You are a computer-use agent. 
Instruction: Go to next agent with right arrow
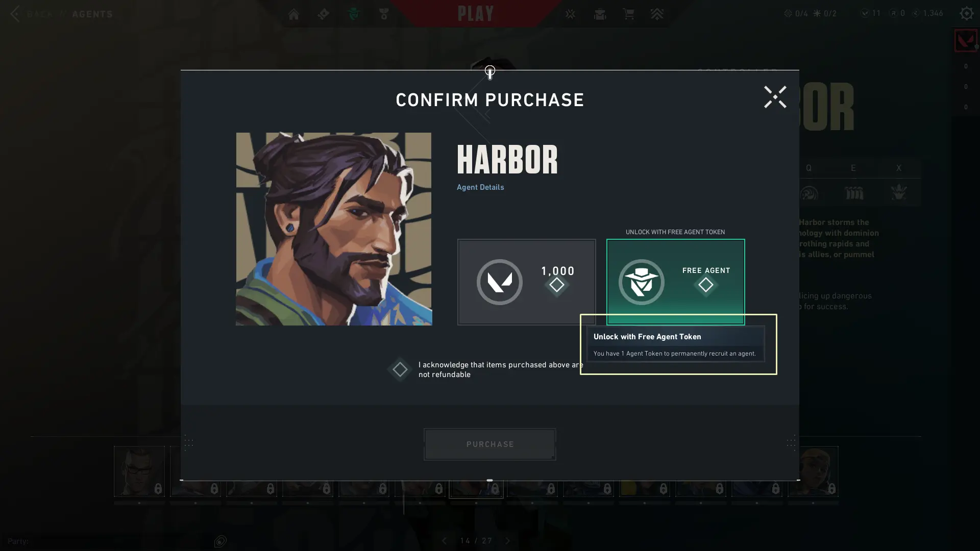(x=507, y=541)
